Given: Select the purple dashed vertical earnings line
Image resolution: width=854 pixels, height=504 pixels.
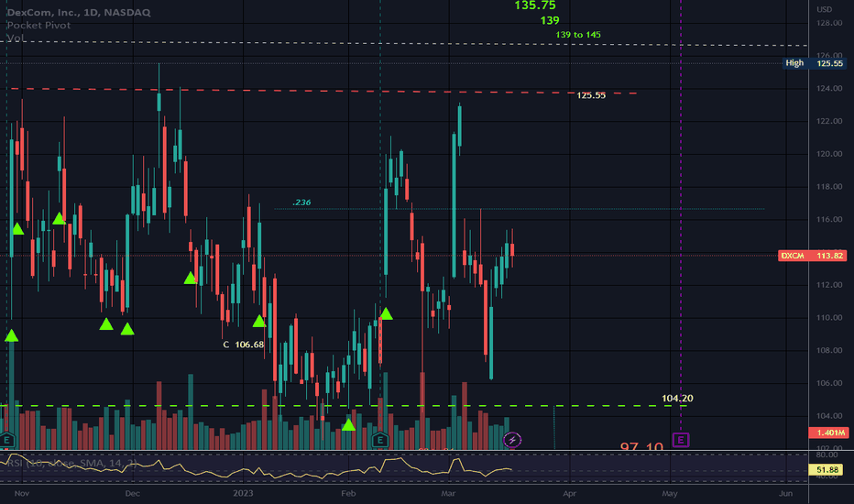Looking at the screenshot, I should point(681,218).
